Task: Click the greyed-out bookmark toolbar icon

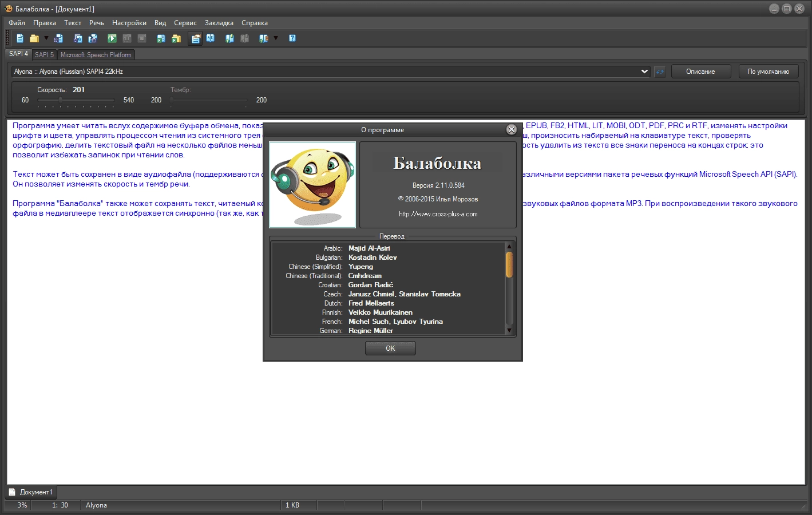Action: point(245,38)
